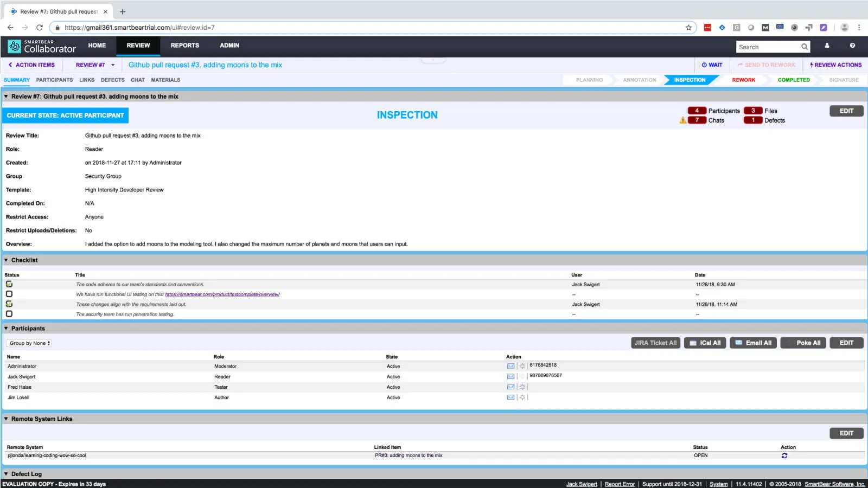Switch to the DEFECTS tab

click(112, 80)
